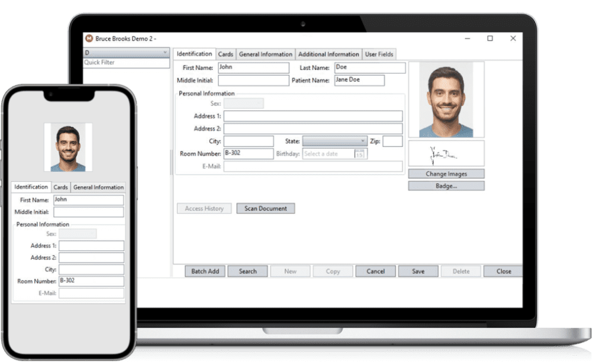Click the Quick Filter input box
This screenshot has height=364, width=606.
[x=124, y=62]
